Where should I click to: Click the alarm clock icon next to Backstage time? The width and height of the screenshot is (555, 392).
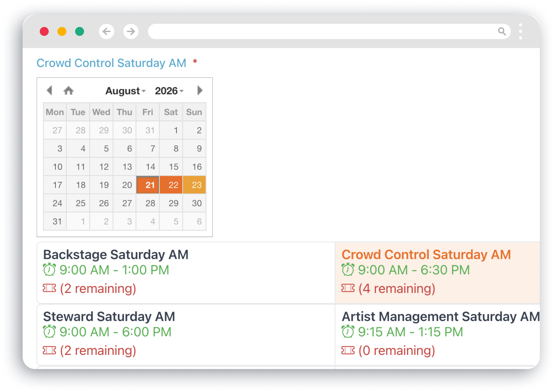click(50, 270)
